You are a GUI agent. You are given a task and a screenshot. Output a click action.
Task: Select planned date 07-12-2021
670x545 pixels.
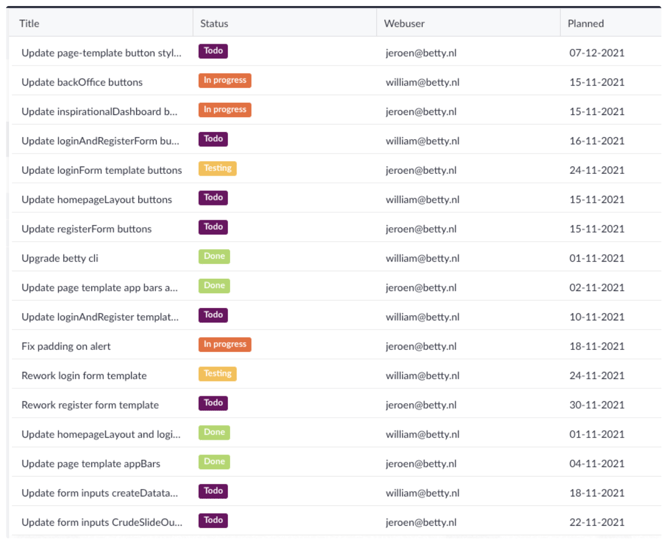click(597, 53)
